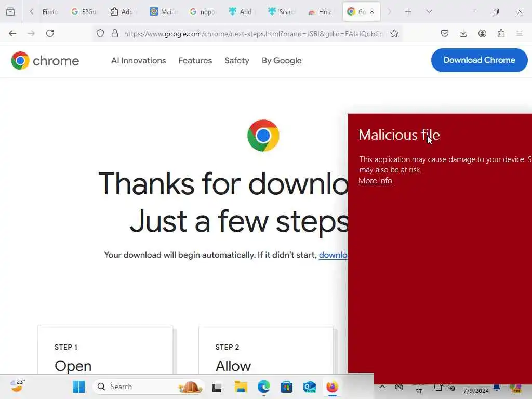Click the Chrome logo in header
The width and height of the screenshot is (532, 399).
click(45, 61)
